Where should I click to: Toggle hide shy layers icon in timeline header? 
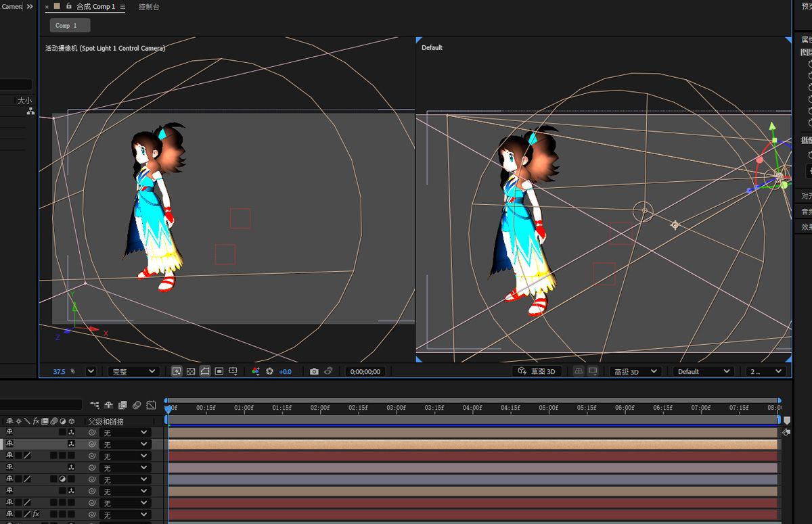(108, 406)
